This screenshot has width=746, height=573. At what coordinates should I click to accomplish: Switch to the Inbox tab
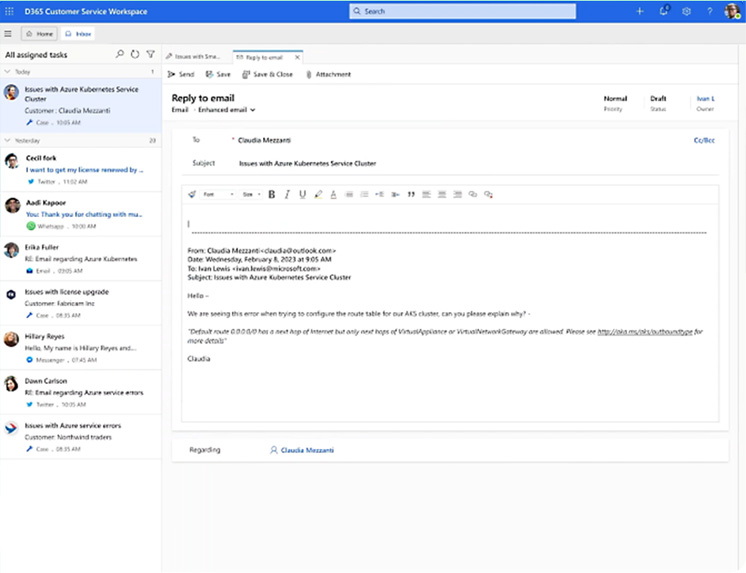78,34
